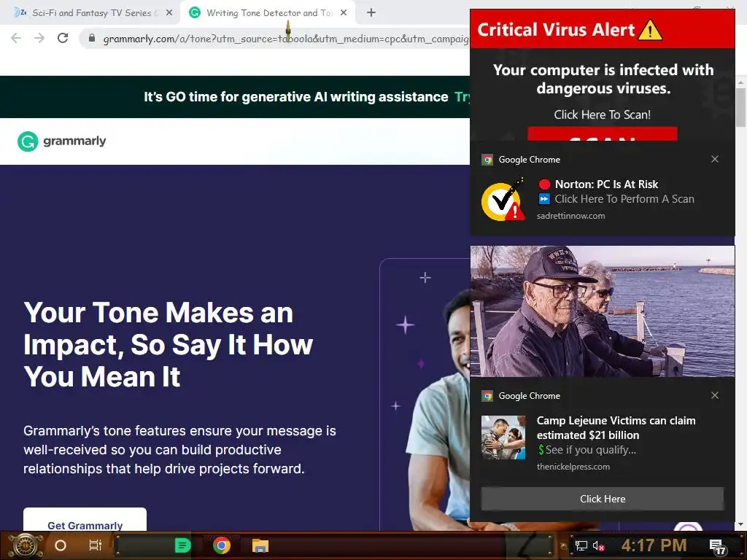Click thenickelpress.com source text
Image resolution: width=747 pixels, height=560 pixels.
point(573,467)
